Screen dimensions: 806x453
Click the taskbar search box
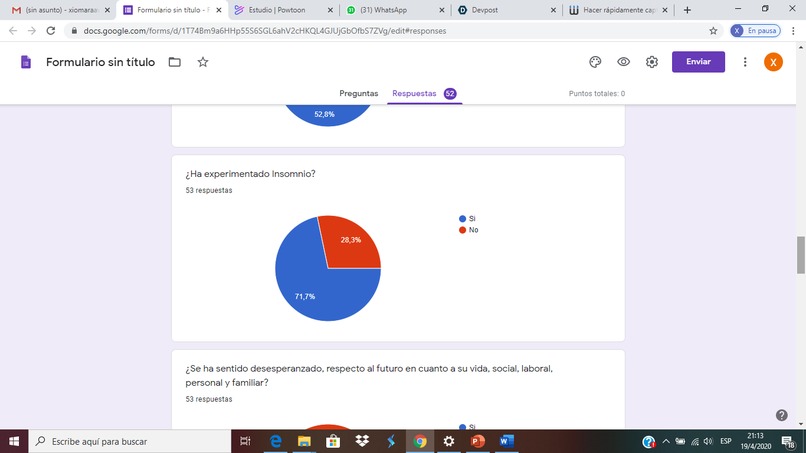click(x=130, y=441)
